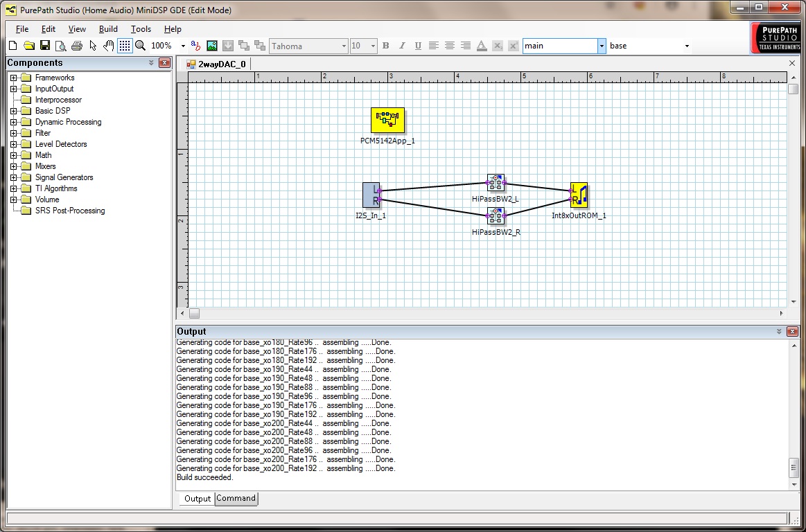Click the superscript icon

pyautogui.click(x=513, y=46)
